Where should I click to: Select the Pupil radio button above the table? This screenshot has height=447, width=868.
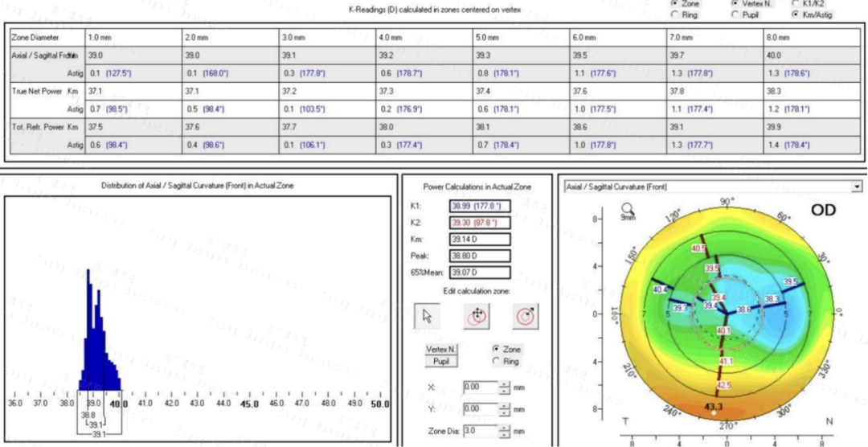point(735,15)
